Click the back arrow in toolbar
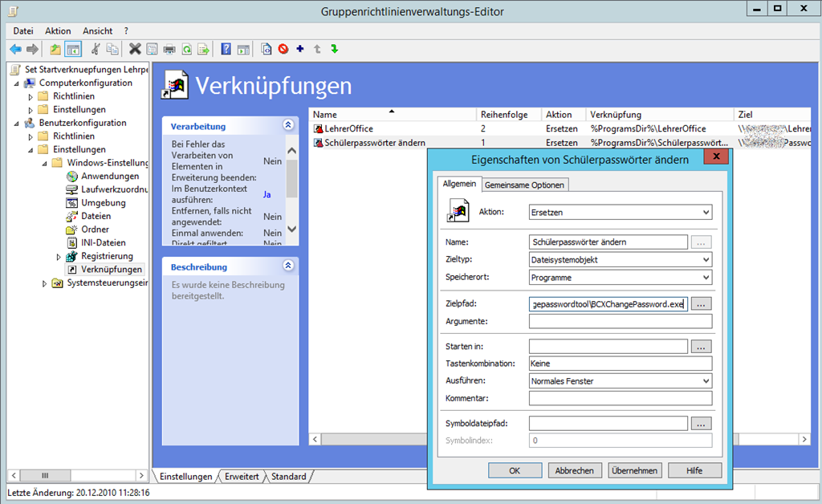 [x=15, y=50]
